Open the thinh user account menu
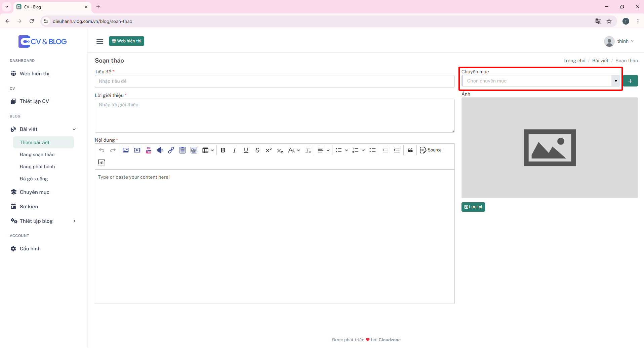Image resolution: width=644 pixels, height=348 pixels. pyautogui.click(x=619, y=41)
